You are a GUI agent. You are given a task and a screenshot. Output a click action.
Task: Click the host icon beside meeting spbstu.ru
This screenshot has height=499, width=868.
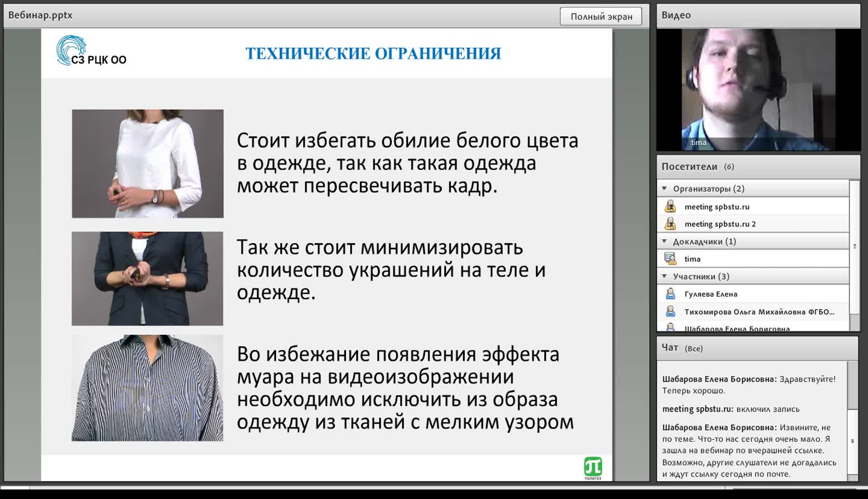tap(670, 207)
